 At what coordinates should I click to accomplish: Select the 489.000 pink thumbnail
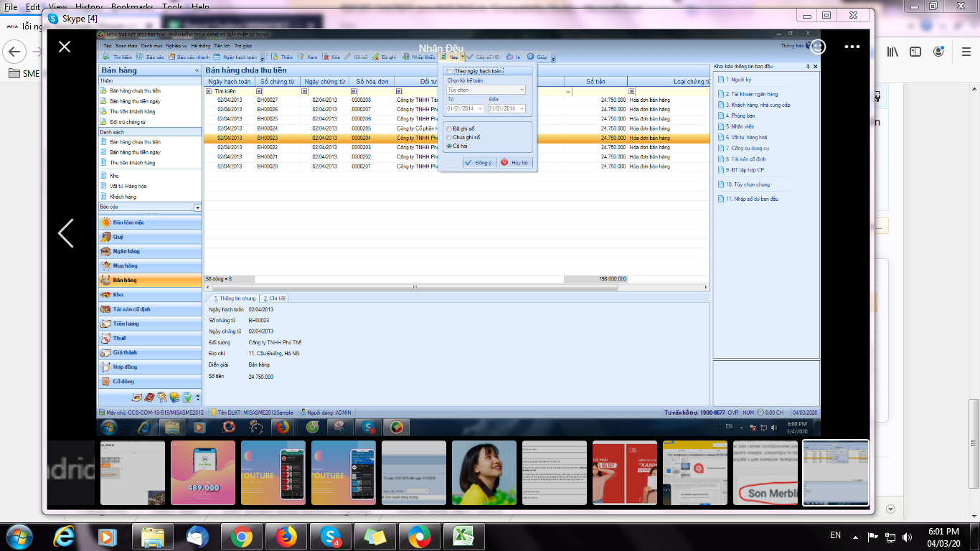203,473
